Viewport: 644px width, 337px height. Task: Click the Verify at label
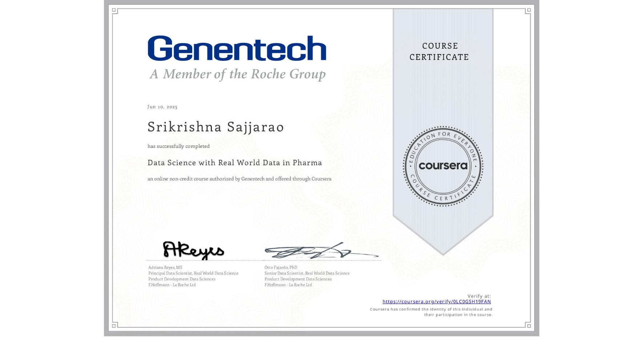tap(479, 296)
